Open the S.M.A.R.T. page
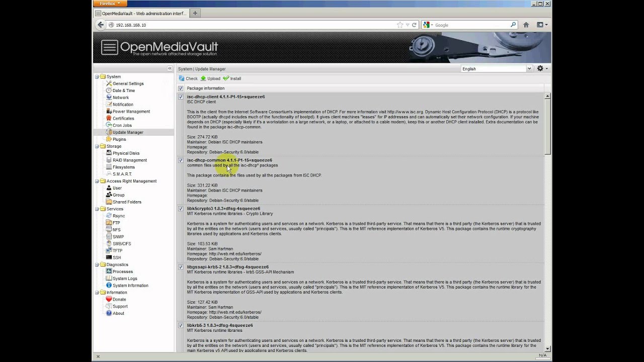This screenshot has height=362, width=644. click(x=122, y=174)
